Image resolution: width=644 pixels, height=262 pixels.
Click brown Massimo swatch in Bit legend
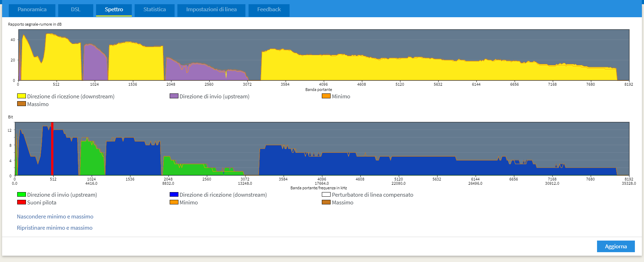[x=326, y=202]
